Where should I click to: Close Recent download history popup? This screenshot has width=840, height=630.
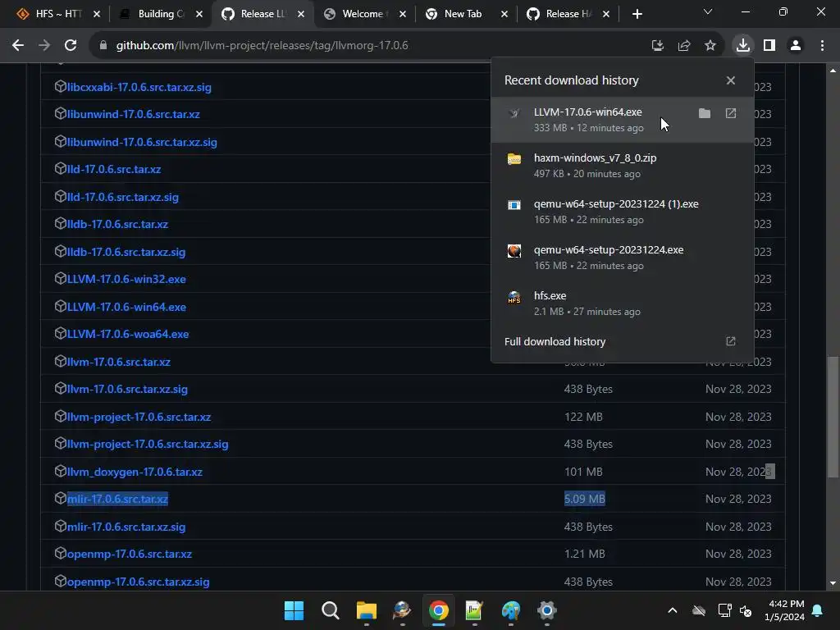(x=731, y=80)
